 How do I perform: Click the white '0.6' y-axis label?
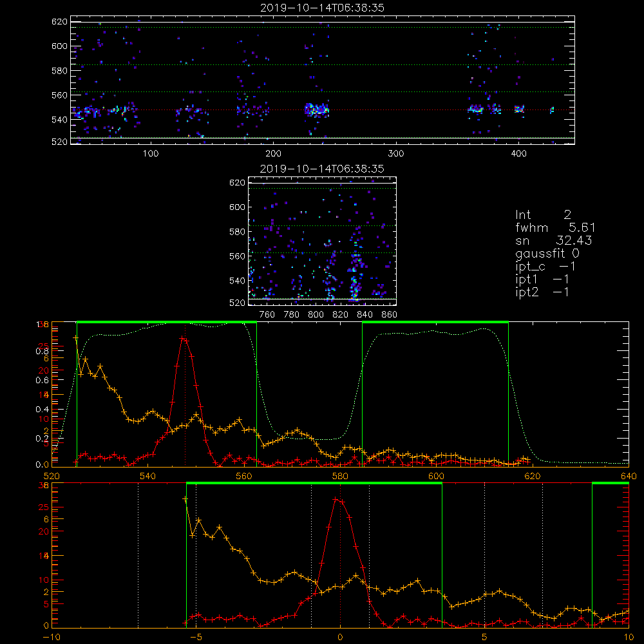(42, 381)
